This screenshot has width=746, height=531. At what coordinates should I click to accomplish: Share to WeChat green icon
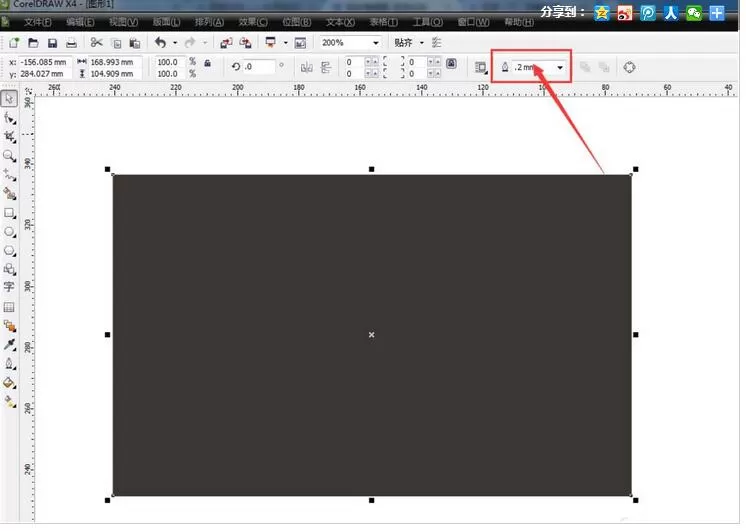click(x=694, y=12)
